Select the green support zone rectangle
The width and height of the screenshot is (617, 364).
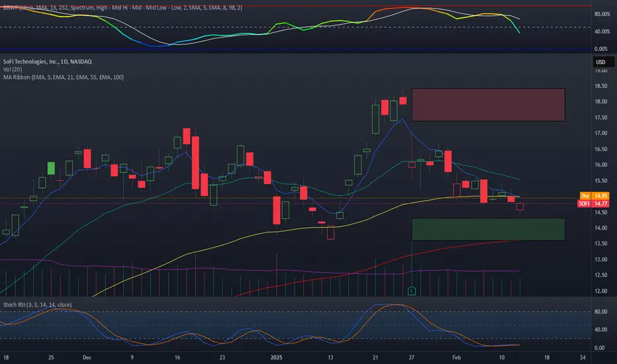pos(489,229)
